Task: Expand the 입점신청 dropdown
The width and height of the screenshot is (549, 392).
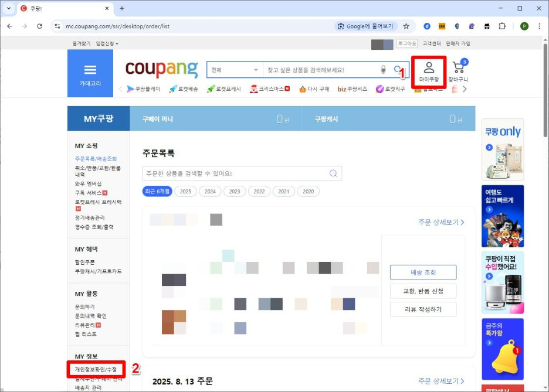Action: [x=107, y=43]
